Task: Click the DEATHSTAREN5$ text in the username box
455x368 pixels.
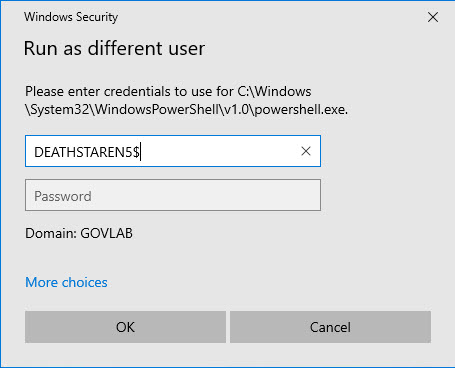Action: (x=87, y=152)
